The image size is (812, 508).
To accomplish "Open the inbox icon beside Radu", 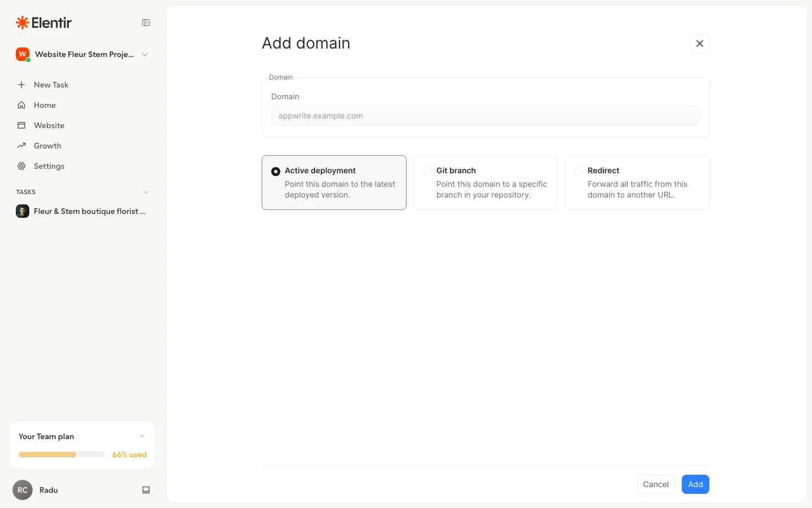I will [x=146, y=490].
